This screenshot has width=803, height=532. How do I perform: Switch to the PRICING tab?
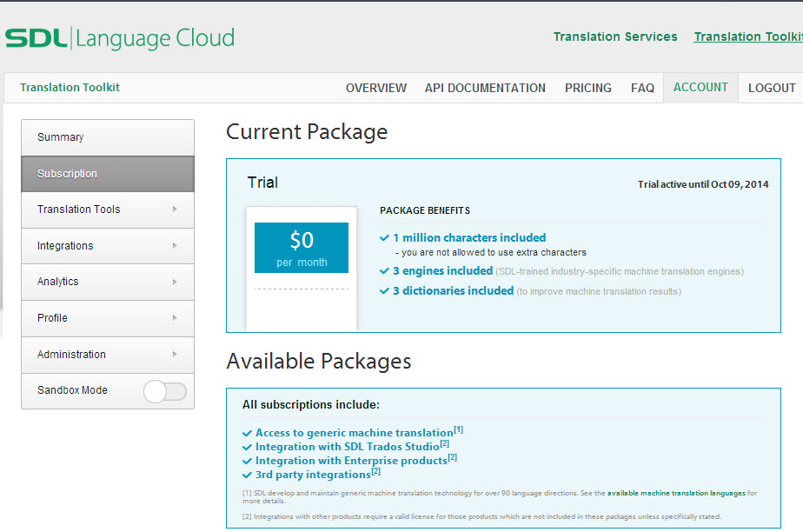(x=587, y=88)
